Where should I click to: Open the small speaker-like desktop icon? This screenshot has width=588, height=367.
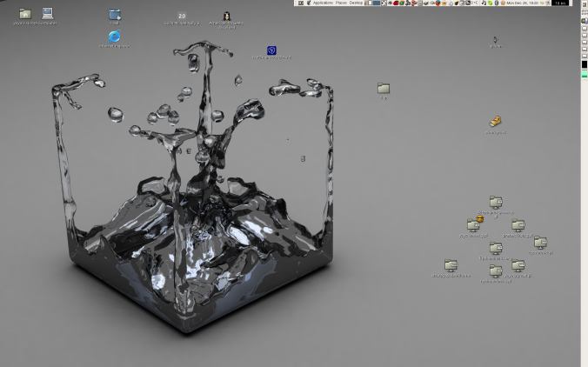click(x=496, y=40)
